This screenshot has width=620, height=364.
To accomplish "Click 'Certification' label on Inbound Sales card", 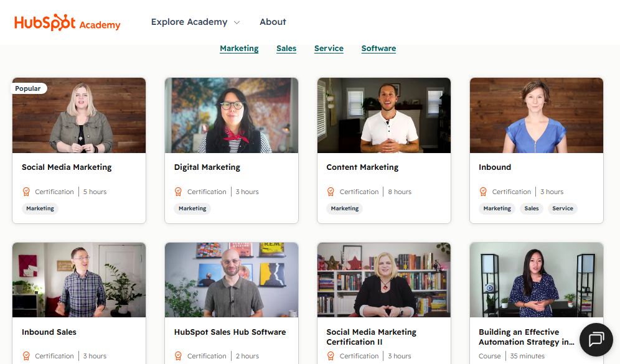I will pyautogui.click(x=54, y=356).
